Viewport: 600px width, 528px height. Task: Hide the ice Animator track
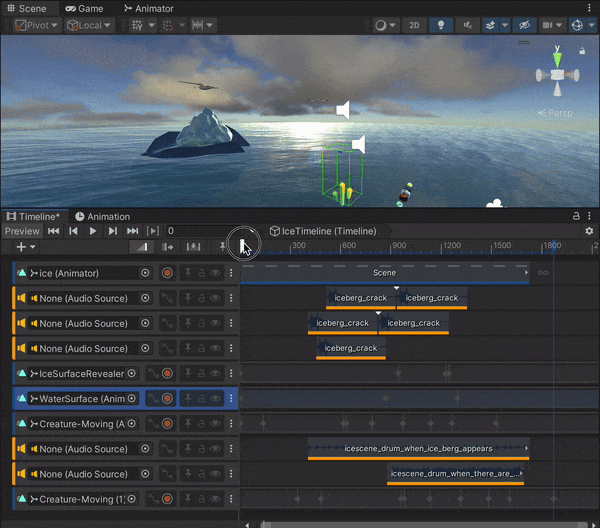(216, 272)
